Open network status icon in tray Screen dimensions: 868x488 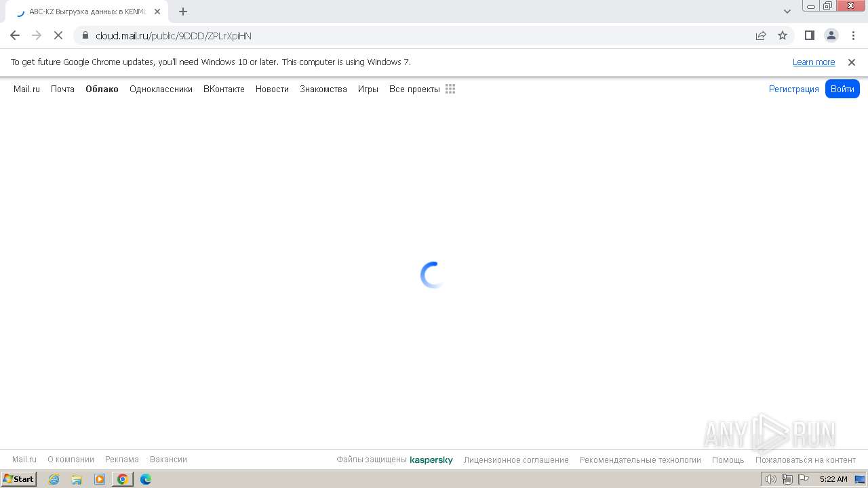[x=787, y=479]
